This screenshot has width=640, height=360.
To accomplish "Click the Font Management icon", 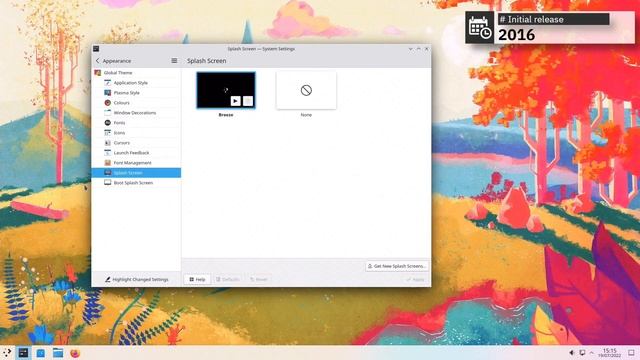I will pyautogui.click(x=107, y=163).
